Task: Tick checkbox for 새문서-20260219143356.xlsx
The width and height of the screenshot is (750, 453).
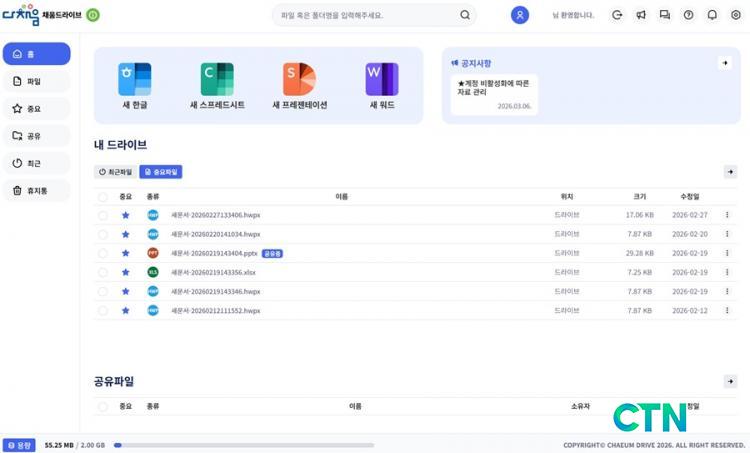Action: tap(103, 272)
